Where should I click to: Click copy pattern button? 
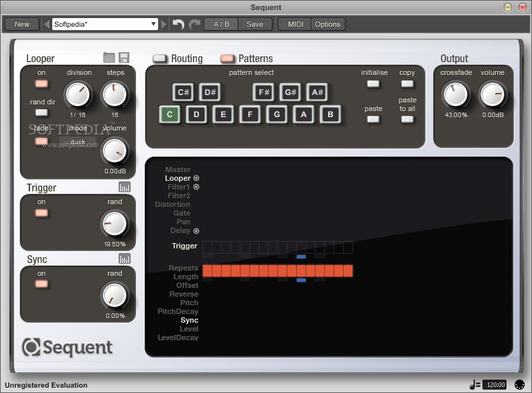click(x=407, y=84)
